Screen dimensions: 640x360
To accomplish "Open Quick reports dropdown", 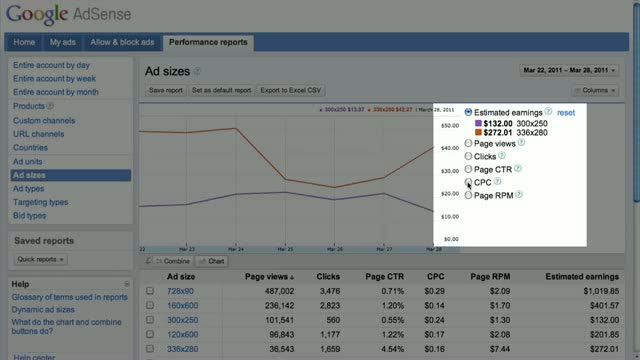I will click(x=40, y=259).
